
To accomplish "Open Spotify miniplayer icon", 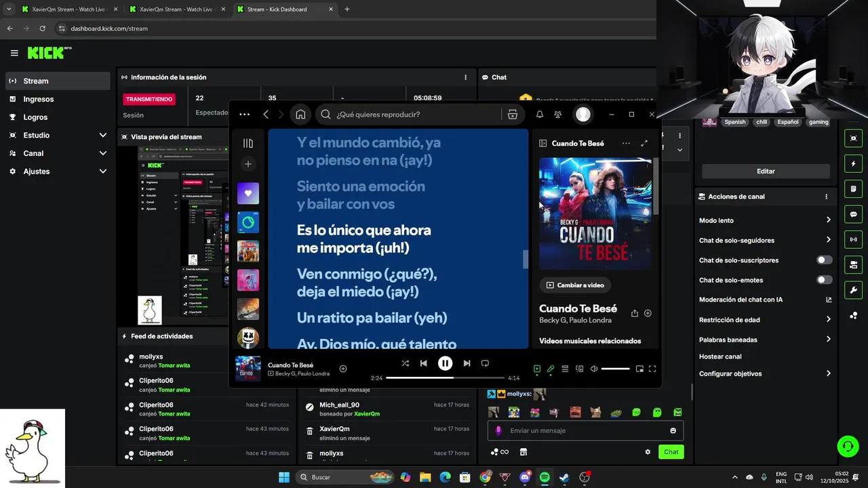I will tap(639, 369).
